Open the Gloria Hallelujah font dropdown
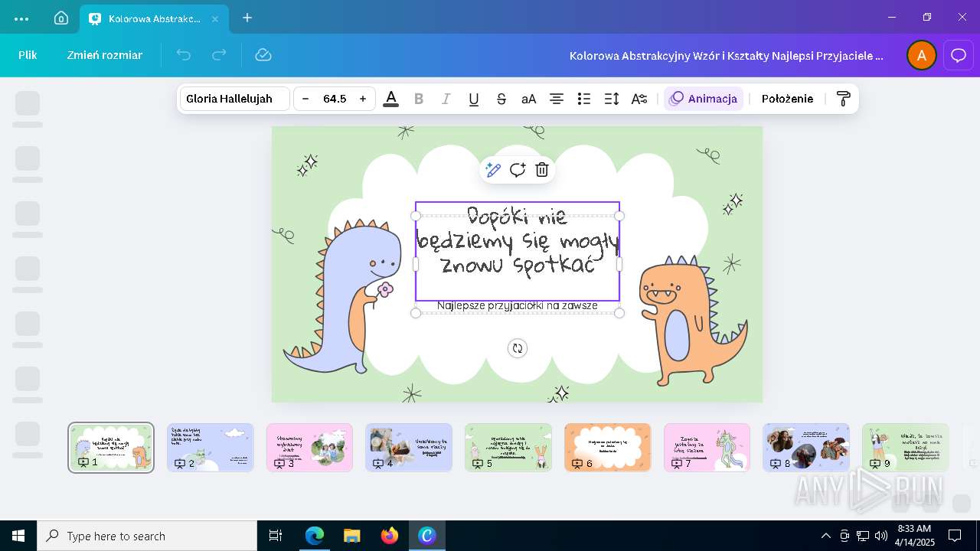Viewport: 980px width, 551px height. tap(235, 99)
